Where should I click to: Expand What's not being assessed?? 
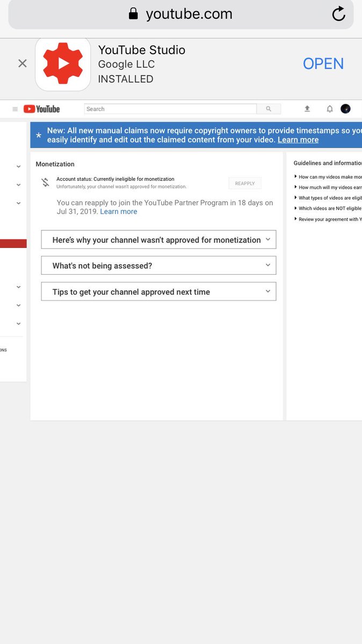(x=158, y=266)
